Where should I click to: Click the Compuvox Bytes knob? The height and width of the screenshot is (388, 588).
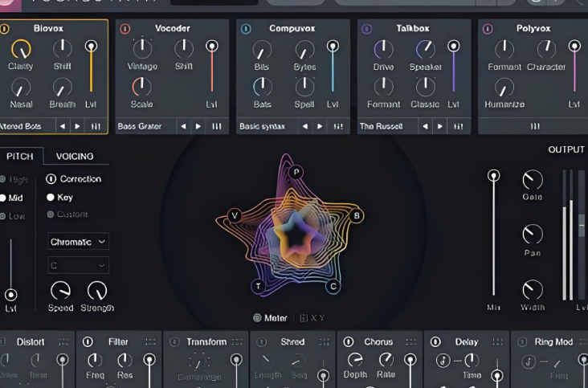[305, 50]
